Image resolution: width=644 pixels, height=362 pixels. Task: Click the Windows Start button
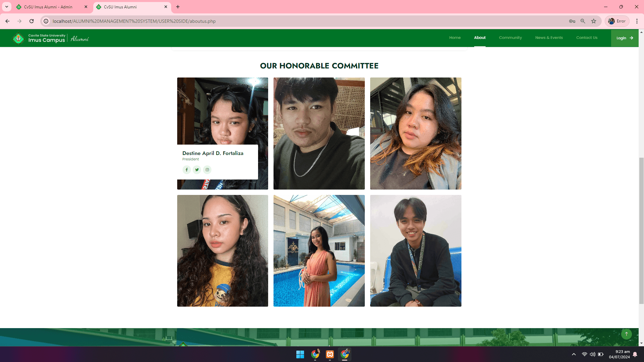coord(300,354)
